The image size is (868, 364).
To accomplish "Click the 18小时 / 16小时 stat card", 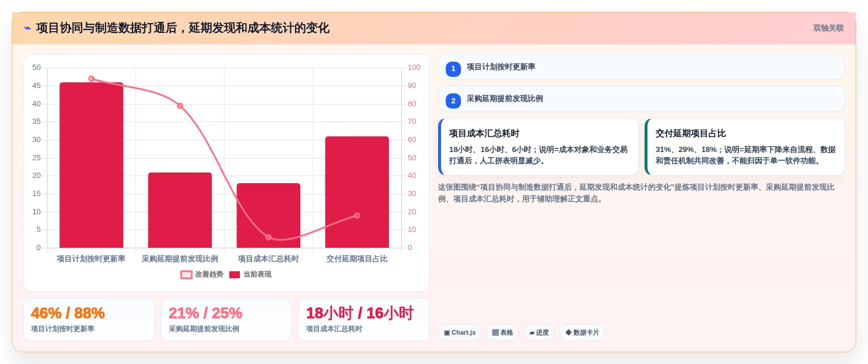I will click(364, 319).
